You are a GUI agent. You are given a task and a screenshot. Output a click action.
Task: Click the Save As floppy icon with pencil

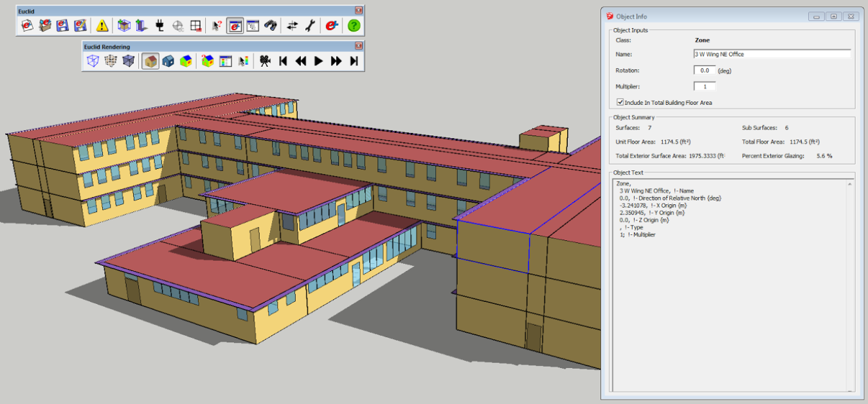(x=80, y=26)
